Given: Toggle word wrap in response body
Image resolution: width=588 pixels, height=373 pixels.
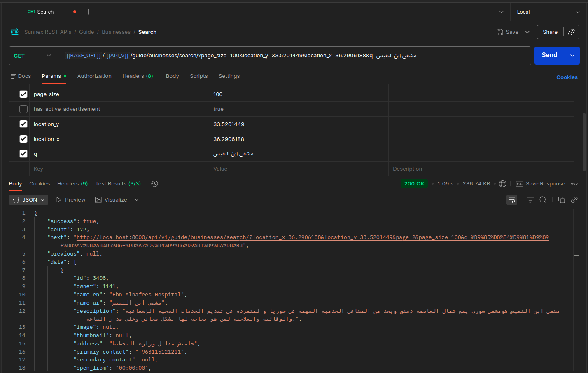Looking at the screenshot, I should [511, 200].
